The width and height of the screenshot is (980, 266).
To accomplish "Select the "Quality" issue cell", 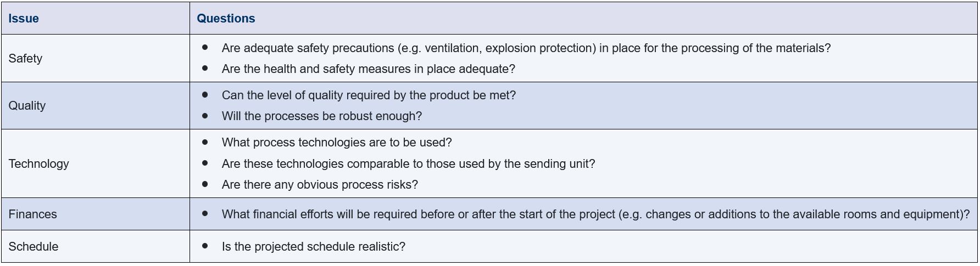I will tap(27, 106).
